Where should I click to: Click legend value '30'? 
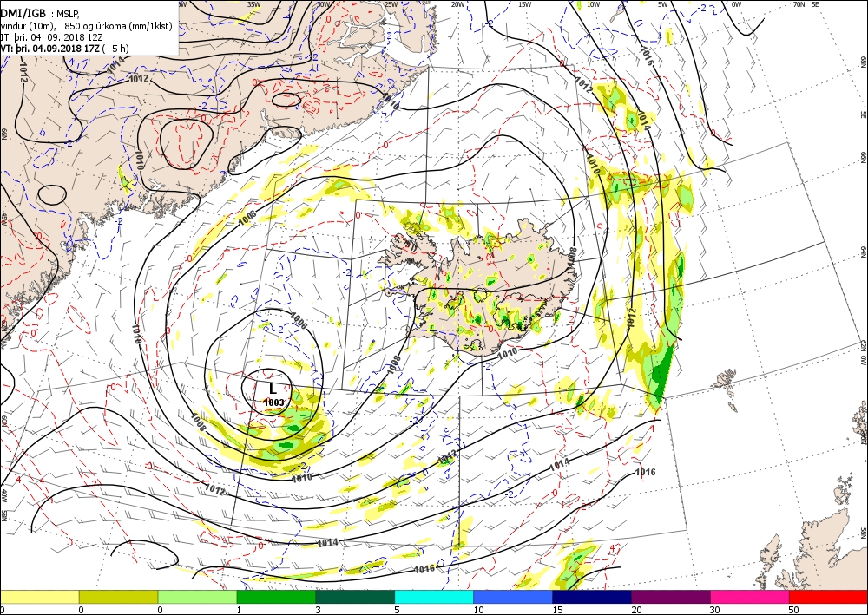(714, 610)
